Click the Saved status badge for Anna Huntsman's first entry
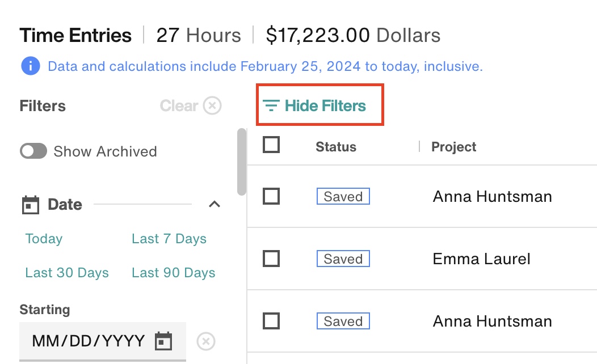 [343, 196]
